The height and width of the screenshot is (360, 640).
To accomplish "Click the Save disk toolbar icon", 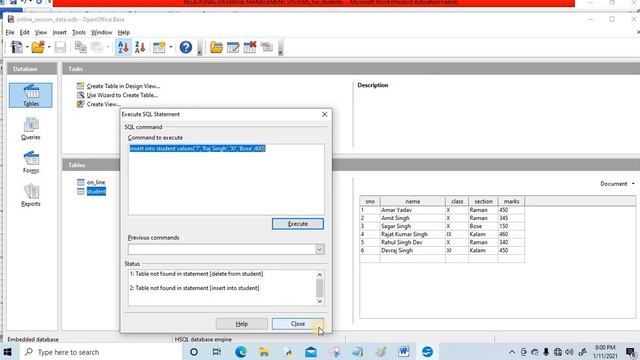I will (60, 47).
